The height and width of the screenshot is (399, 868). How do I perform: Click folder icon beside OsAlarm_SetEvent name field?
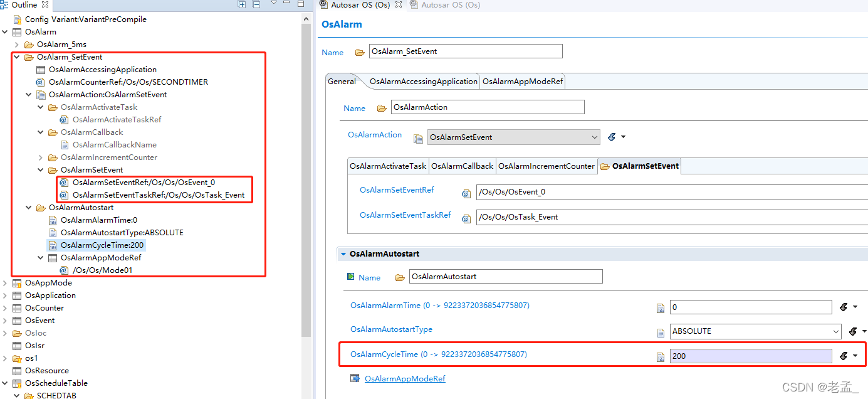pos(360,52)
